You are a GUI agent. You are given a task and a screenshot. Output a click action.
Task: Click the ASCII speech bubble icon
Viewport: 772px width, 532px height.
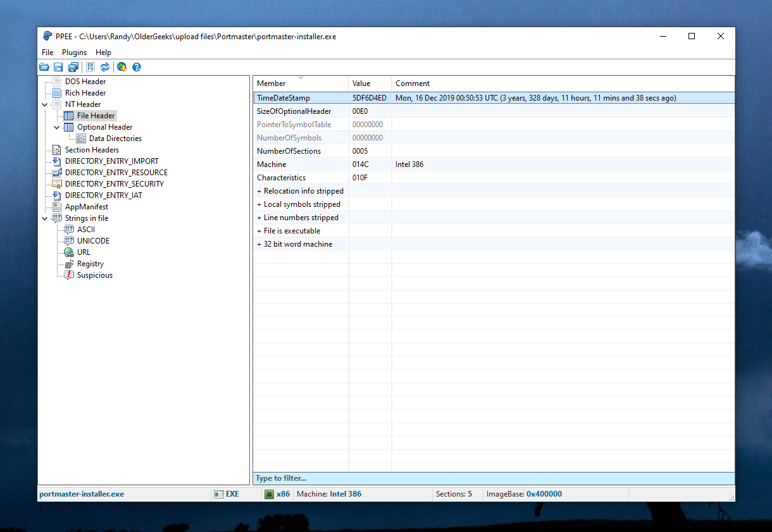(x=69, y=230)
